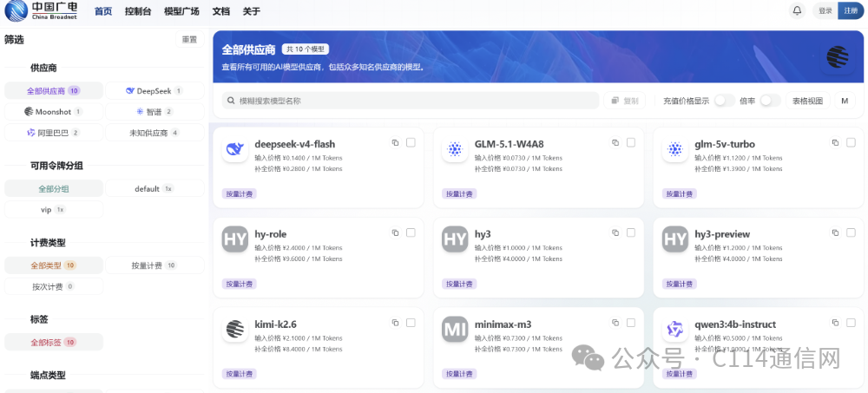Click the kimi-k2.6 model icon
Viewport: 868px width, 393px height.
click(234, 330)
